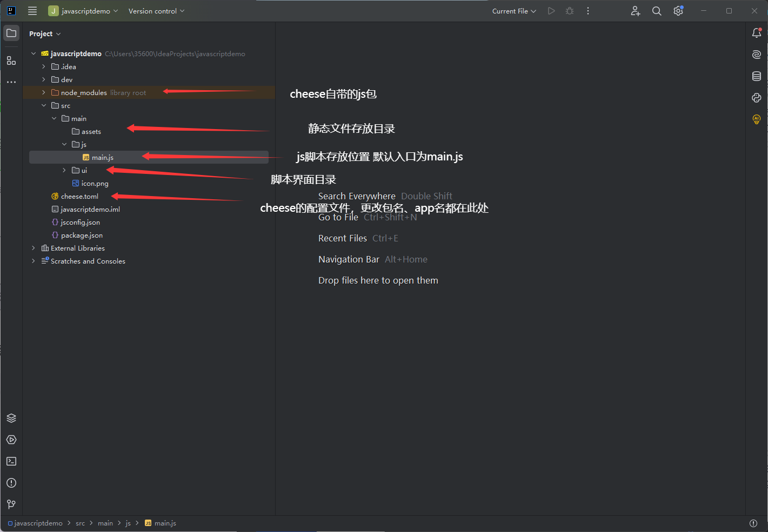The image size is (768, 532).
Task: Open the Problems tool window icon
Action: point(11,483)
